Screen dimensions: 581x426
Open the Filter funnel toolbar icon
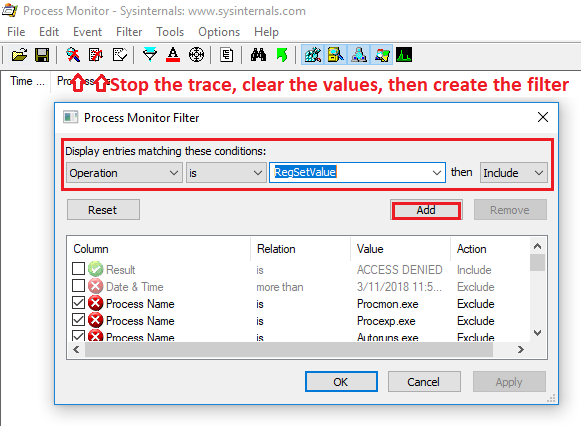(150, 55)
